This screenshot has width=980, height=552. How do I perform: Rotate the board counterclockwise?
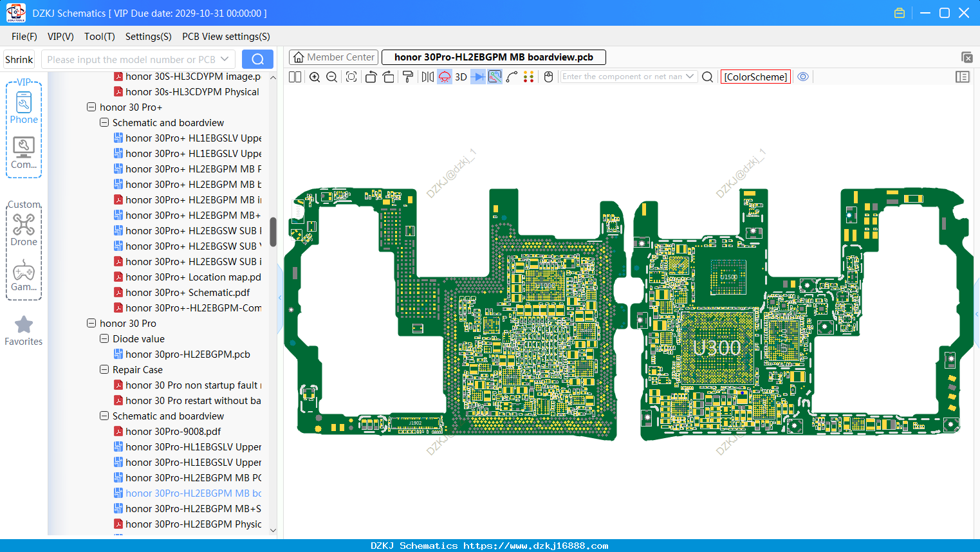(x=371, y=77)
